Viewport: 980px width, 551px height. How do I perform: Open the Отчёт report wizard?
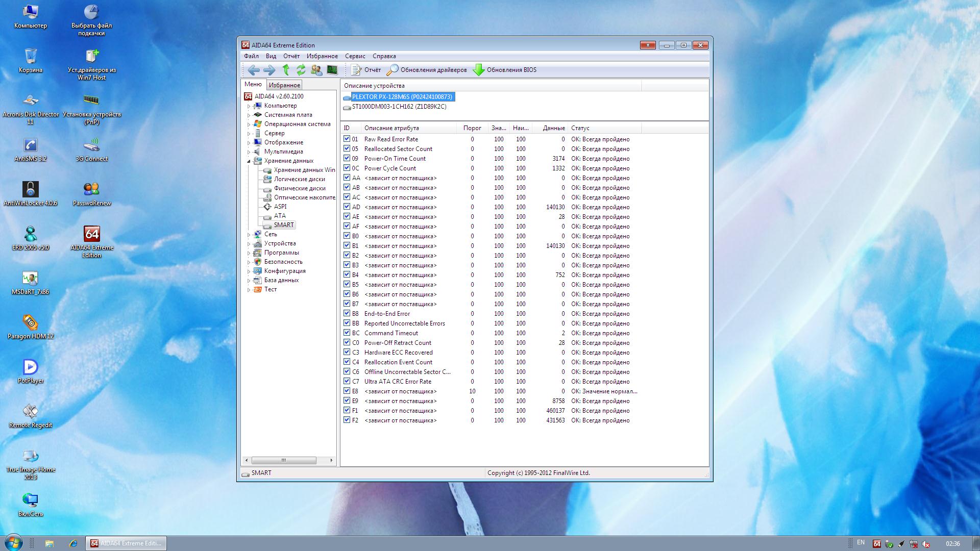point(366,70)
